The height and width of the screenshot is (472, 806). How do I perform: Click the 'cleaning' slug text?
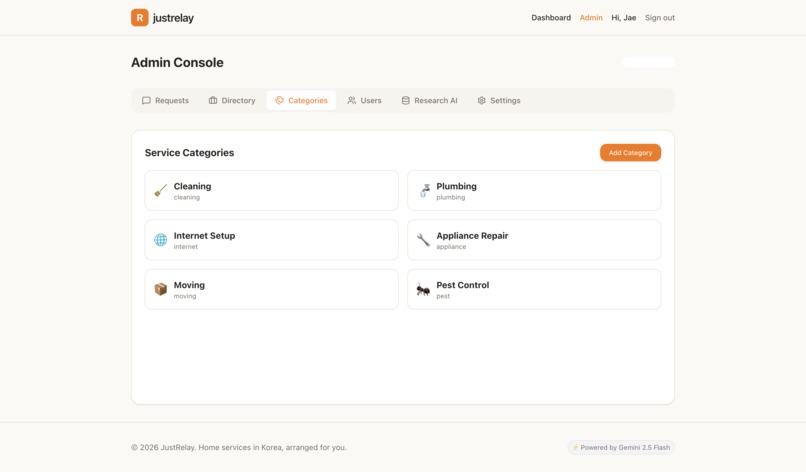click(x=187, y=197)
